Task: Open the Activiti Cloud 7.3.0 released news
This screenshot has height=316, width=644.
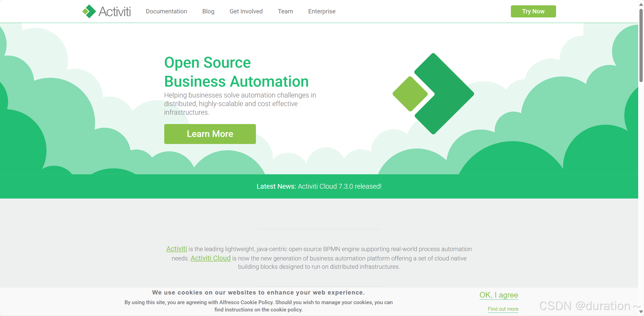Action: tap(339, 186)
